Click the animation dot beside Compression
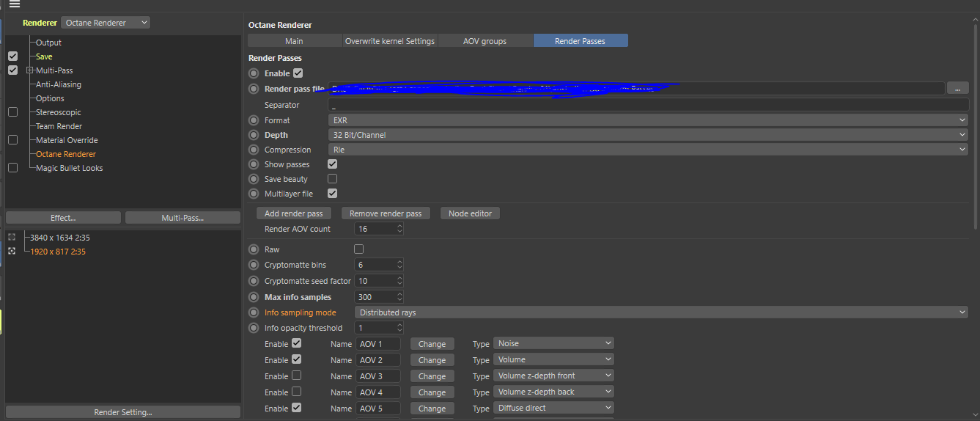The image size is (980, 421). coord(254,150)
